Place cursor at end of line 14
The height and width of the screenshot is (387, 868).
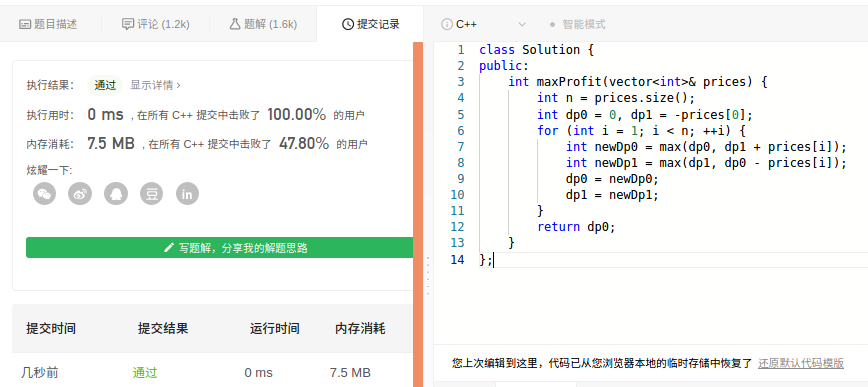pyautogui.click(x=493, y=260)
